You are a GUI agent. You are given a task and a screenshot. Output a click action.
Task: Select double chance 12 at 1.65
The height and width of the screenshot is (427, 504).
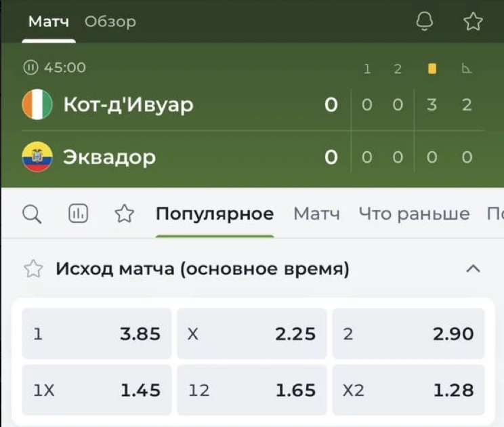(252, 390)
